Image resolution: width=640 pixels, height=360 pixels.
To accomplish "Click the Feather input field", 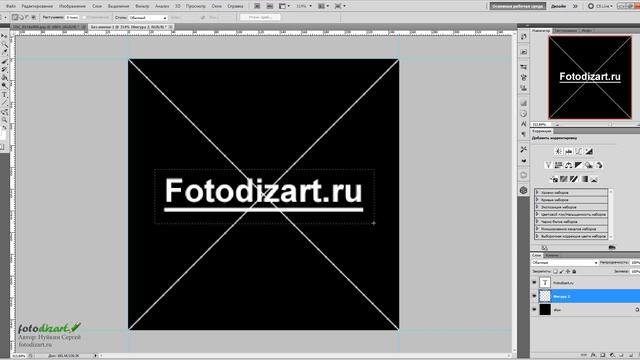I will [72, 18].
